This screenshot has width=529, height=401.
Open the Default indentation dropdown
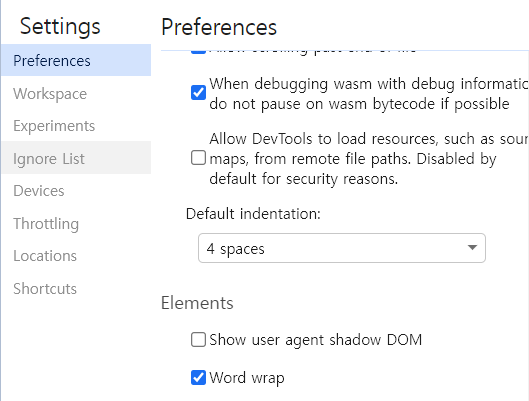click(x=342, y=248)
